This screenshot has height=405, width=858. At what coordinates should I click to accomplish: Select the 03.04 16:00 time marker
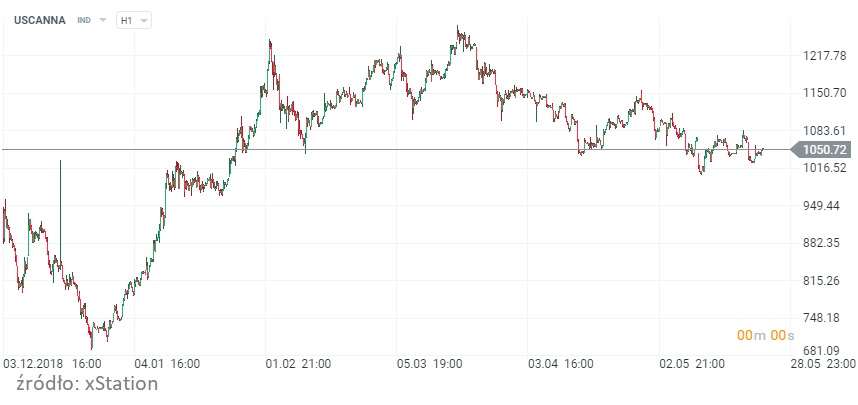pos(560,364)
